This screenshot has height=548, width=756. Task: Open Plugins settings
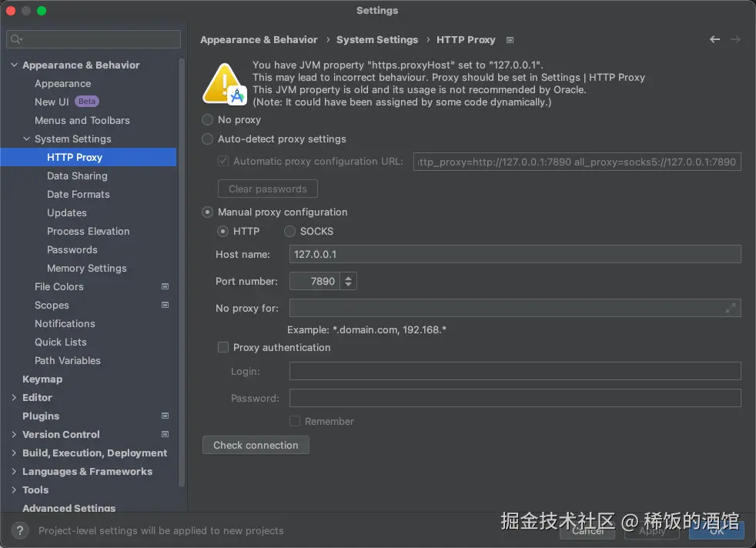(x=41, y=416)
